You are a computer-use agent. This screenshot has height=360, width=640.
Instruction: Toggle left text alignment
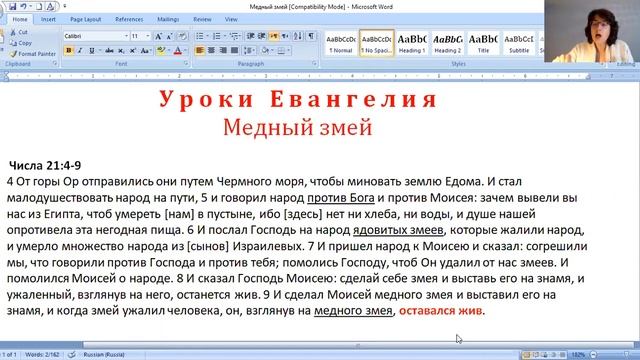coord(200,51)
